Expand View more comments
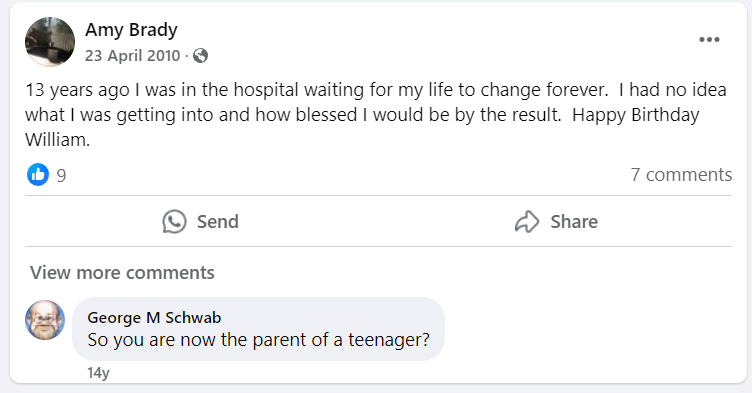Image resolution: width=752 pixels, height=393 pixels. (x=122, y=273)
